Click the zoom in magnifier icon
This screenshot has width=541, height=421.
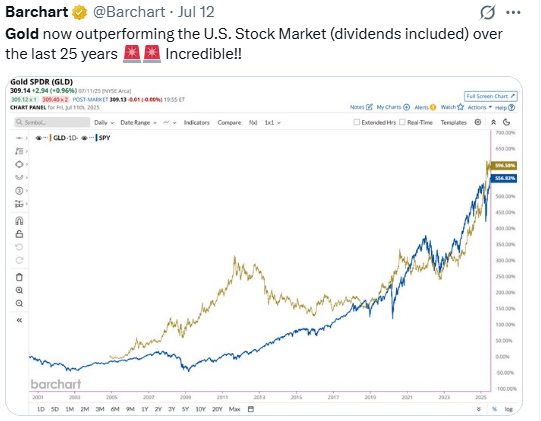pos(19,290)
